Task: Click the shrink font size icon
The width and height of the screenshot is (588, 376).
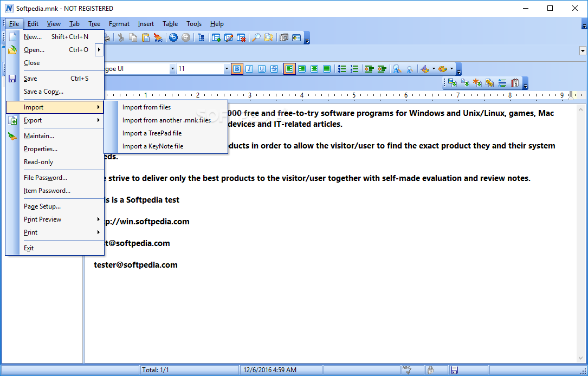Action: tap(410, 69)
